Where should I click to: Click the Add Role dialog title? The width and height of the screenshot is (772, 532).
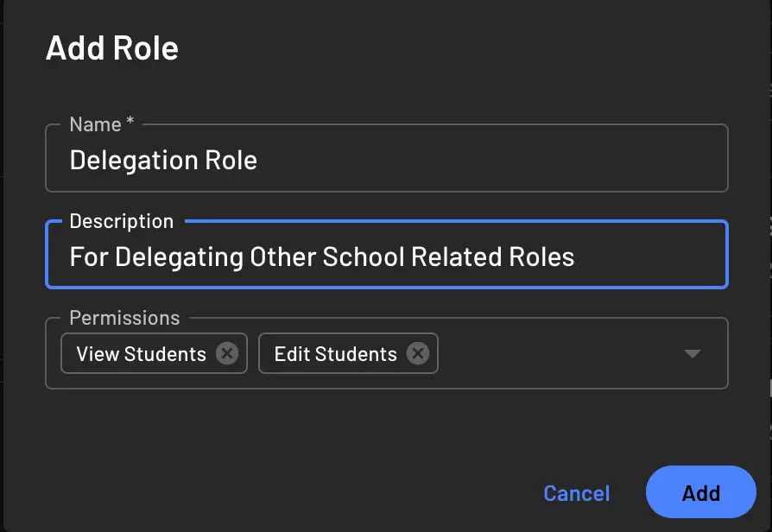pos(111,47)
